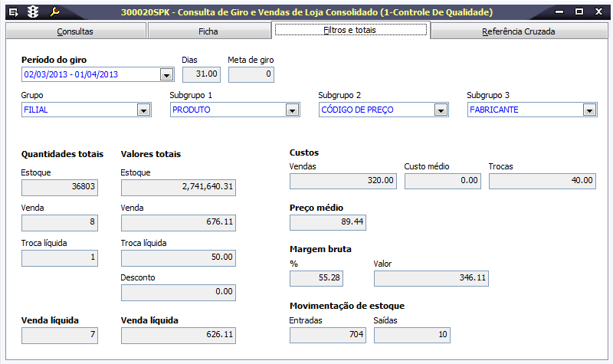The height and width of the screenshot is (364, 613).
Task: Select the Filtros e totais tab
Action: tap(350, 30)
